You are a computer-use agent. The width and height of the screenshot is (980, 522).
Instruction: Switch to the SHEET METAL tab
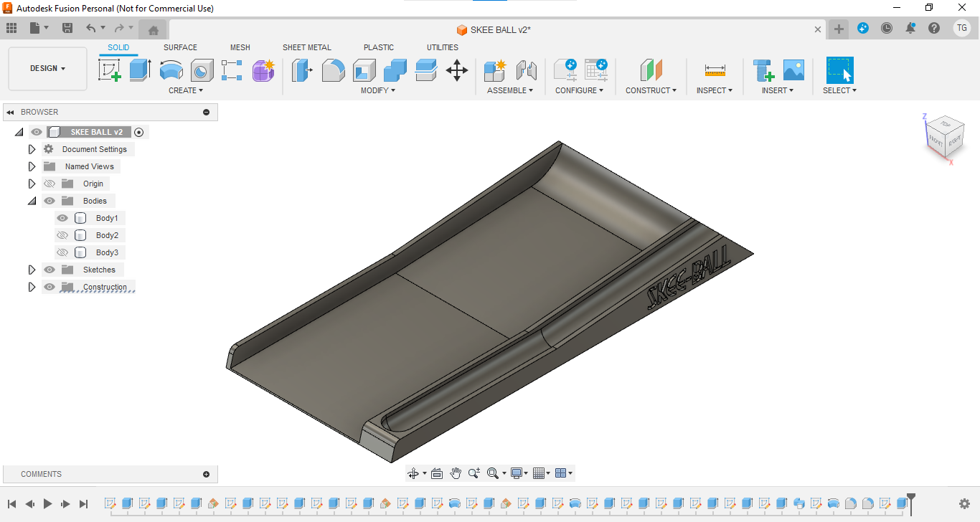coord(307,47)
